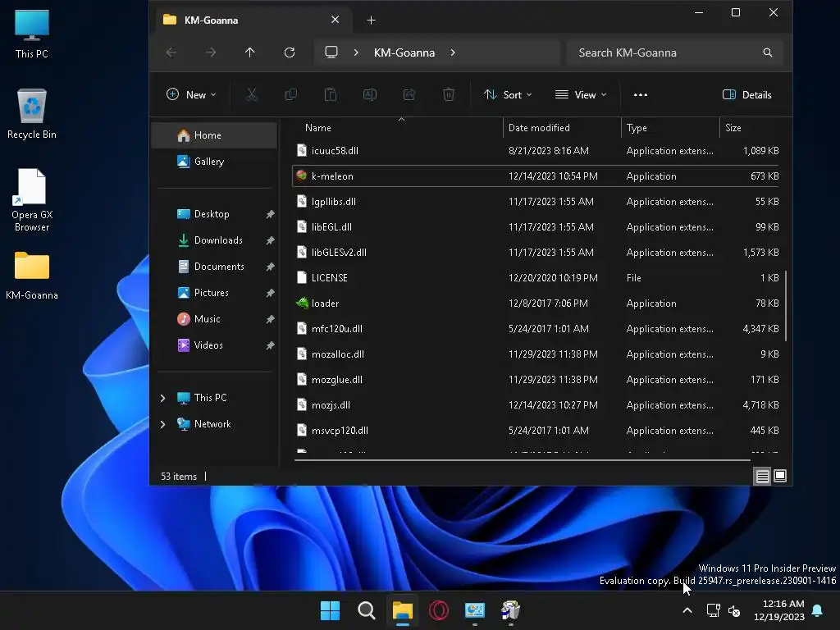Select the KM-Goanna window tab
Viewport: 840px width, 630px height.
(x=252, y=20)
